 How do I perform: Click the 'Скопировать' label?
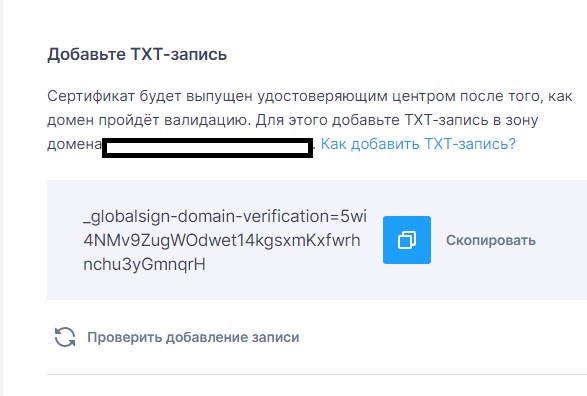(x=491, y=240)
